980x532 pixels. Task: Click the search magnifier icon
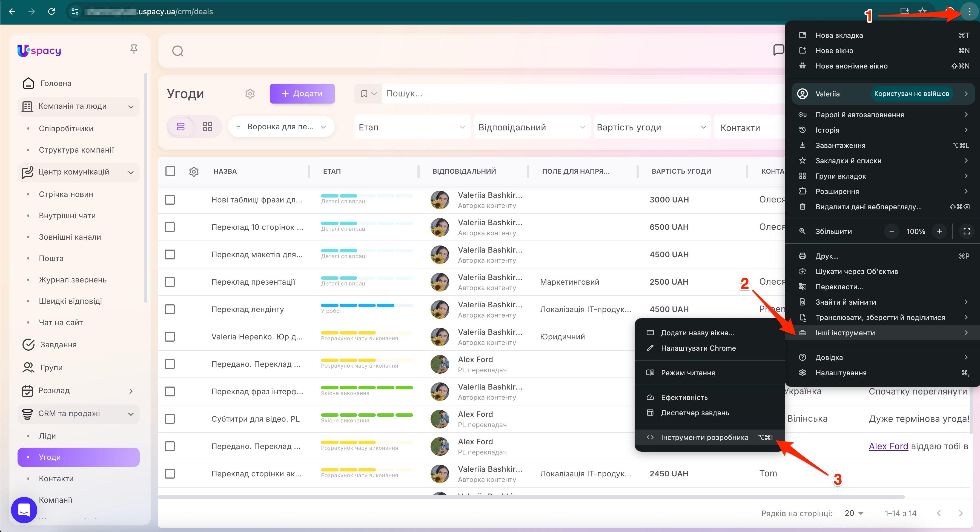(x=178, y=51)
